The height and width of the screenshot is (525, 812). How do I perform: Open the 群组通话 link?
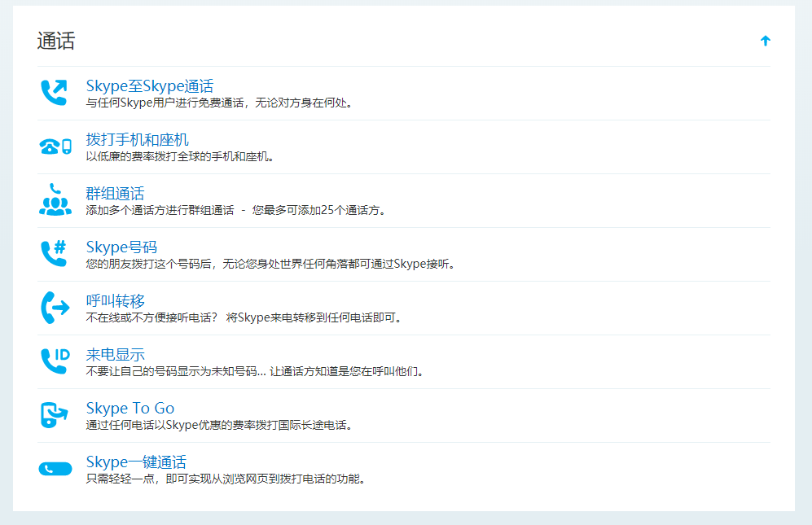115,194
